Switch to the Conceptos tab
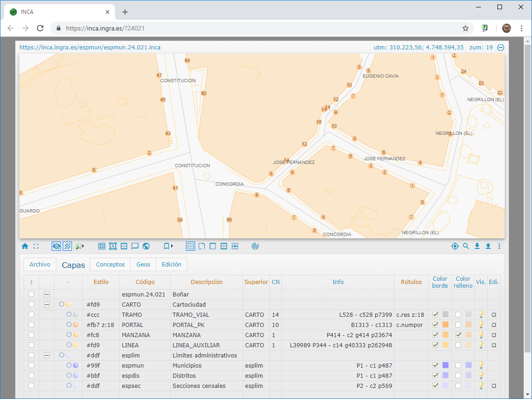532x399 pixels. coord(110,265)
